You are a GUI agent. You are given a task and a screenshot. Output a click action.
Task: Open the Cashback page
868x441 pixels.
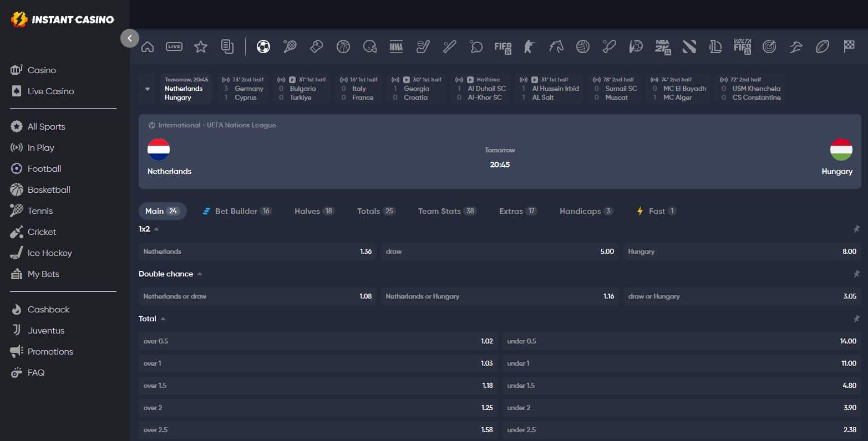click(48, 310)
